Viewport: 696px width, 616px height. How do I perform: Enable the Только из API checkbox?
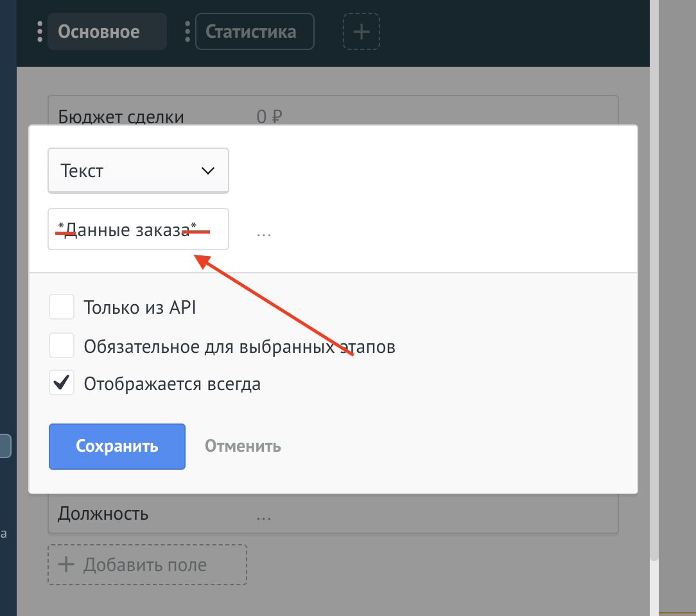click(62, 307)
